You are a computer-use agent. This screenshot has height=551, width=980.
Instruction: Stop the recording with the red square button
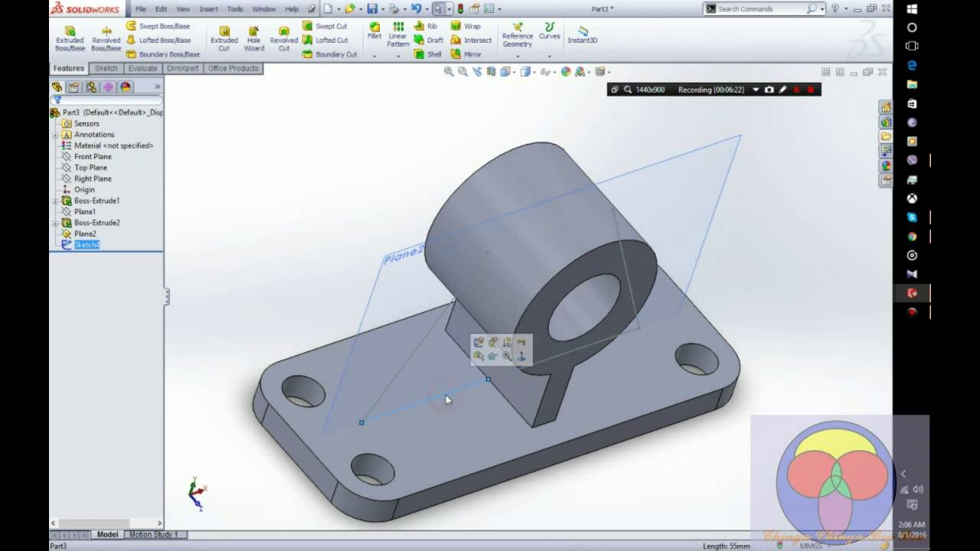811,90
